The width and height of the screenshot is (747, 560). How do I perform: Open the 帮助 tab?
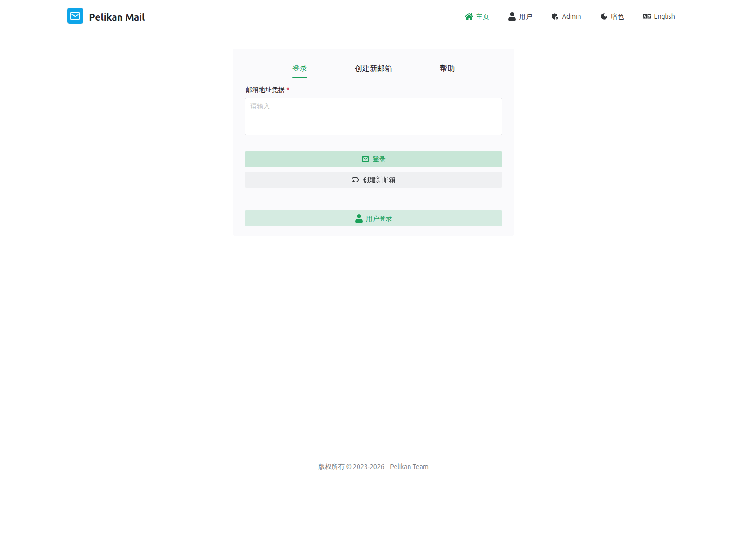click(x=447, y=68)
